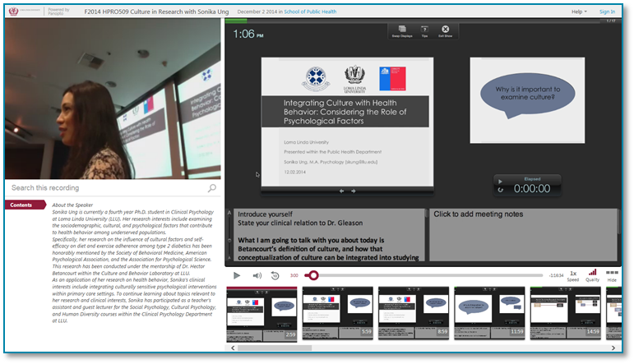The width and height of the screenshot is (634, 364).
Task: Click the 1:06 PM clock display
Action: 248,34
